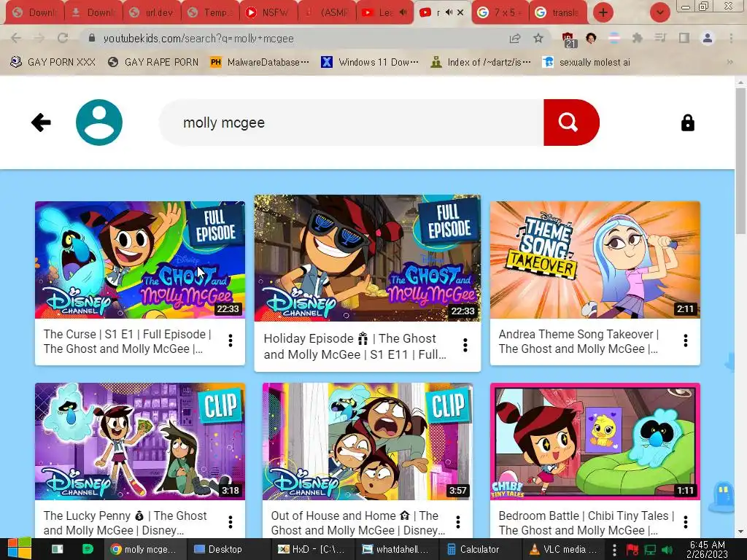The height and width of the screenshot is (560, 747).
Task: Click the back arrow on YouTube Kids page
Action: [41, 122]
